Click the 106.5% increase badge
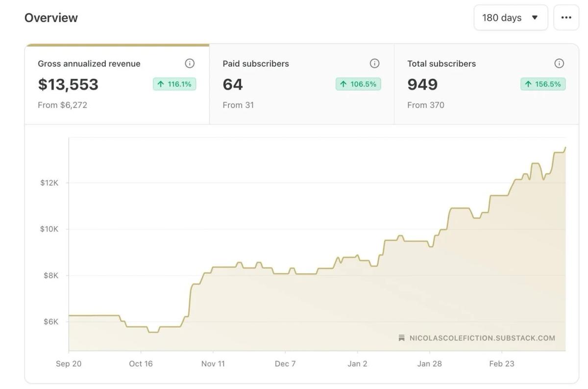This screenshot has height=389, width=588. (x=358, y=84)
